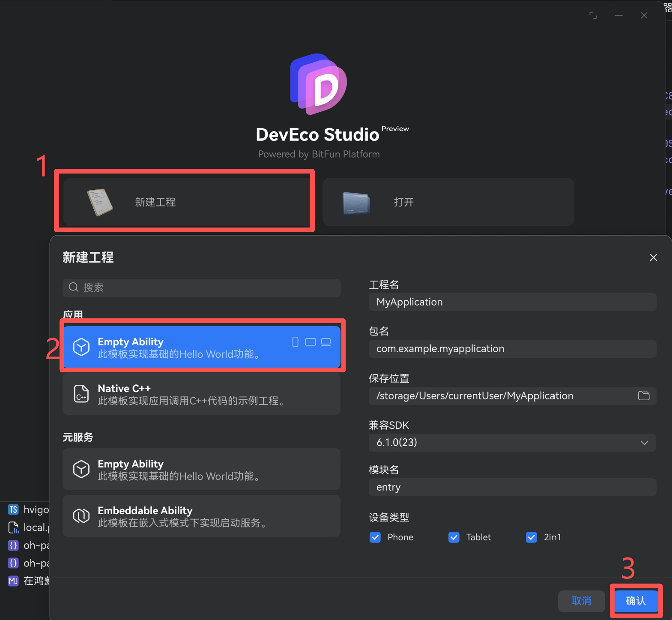The height and width of the screenshot is (620, 672).
Task: Click the 打开 card label
Action: click(404, 202)
